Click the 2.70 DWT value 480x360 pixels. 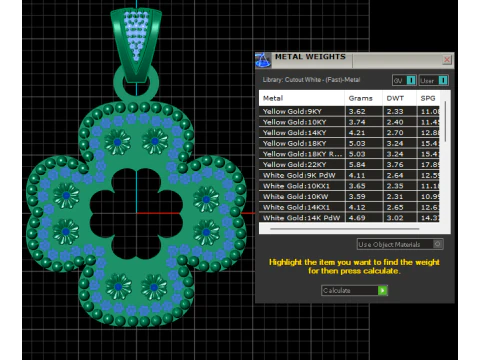point(395,133)
